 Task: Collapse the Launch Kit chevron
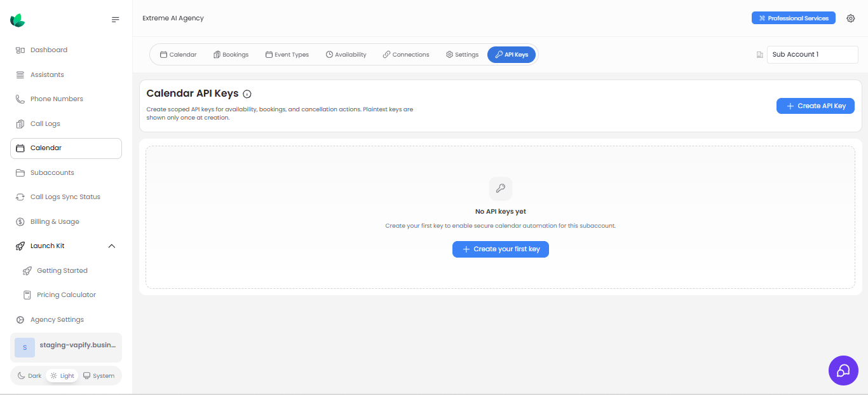point(112,246)
